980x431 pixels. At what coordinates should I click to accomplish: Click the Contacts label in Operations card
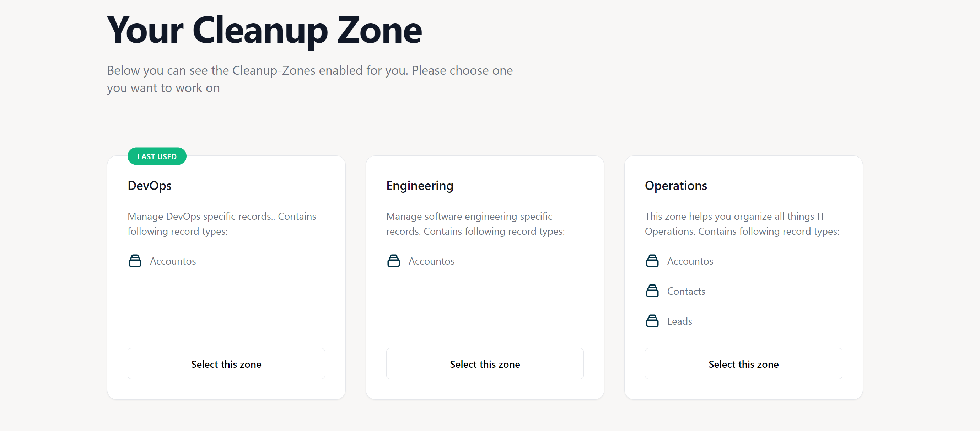click(x=686, y=291)
